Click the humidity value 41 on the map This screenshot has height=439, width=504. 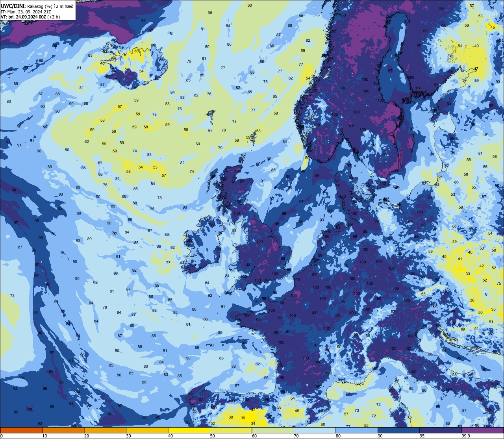tap(460, 259)
